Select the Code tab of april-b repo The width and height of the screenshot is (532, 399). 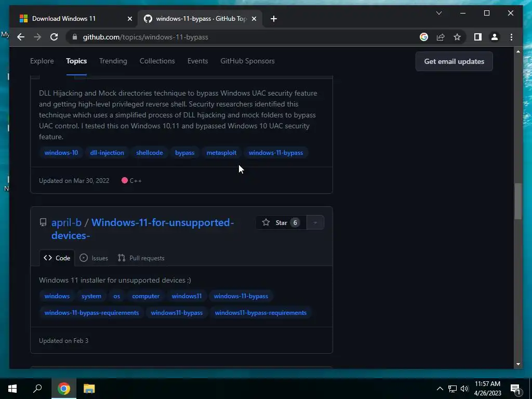[57, 258]
